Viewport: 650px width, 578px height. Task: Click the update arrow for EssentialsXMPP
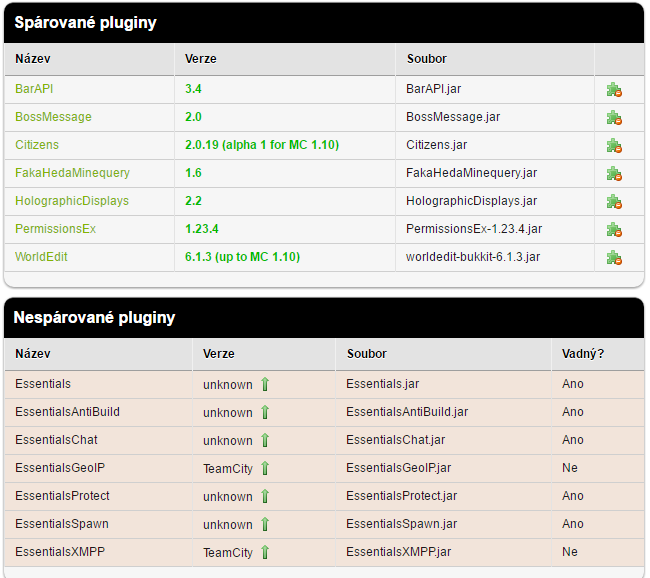[x=265, y=552]
